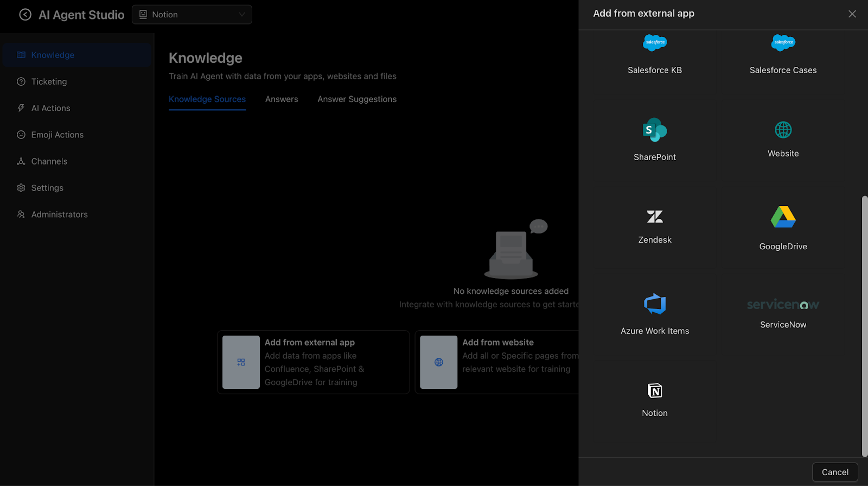Click the Salesforce Cases cloud icon
Screen dimensions: 868x486
(x=783, y=42)
